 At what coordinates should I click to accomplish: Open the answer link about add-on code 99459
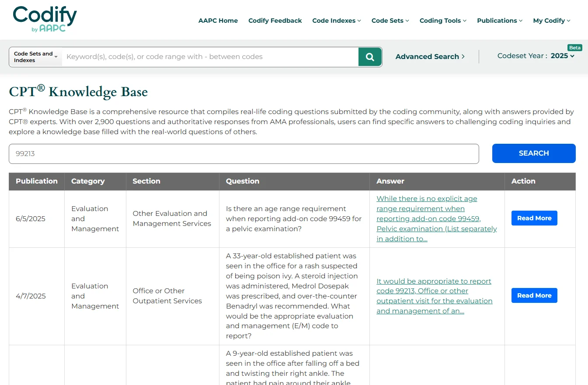pos(436,219)
